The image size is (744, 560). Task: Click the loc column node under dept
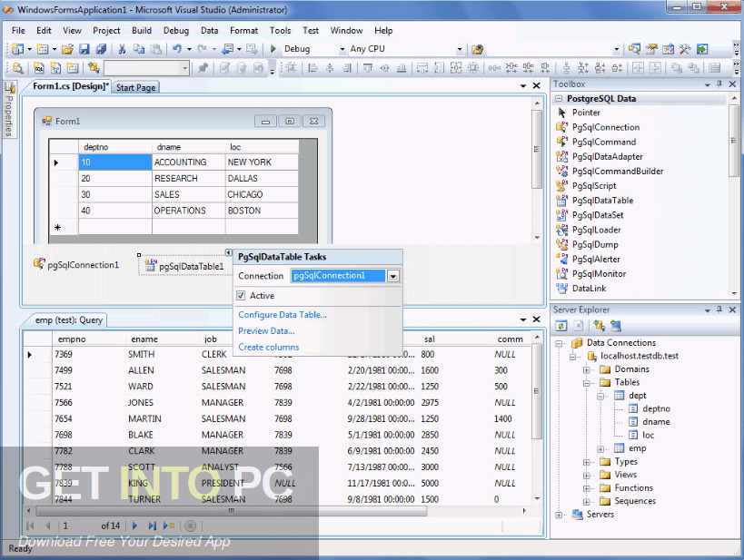pos(648,435)
